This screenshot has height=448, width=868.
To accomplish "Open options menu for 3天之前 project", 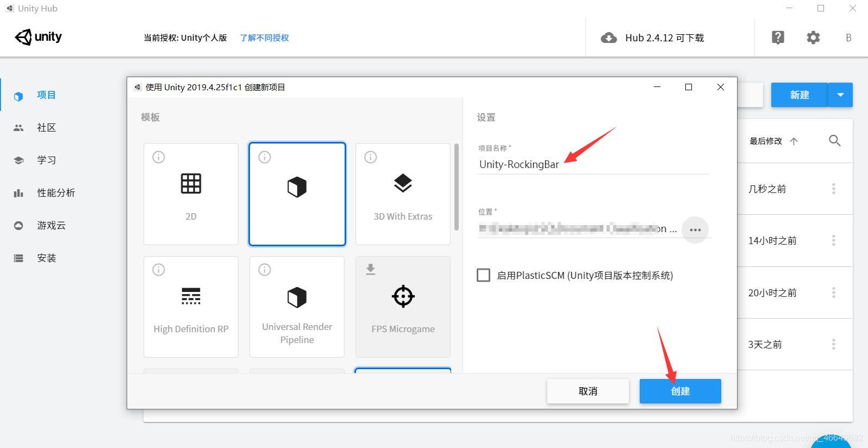I will click(833, 344).
